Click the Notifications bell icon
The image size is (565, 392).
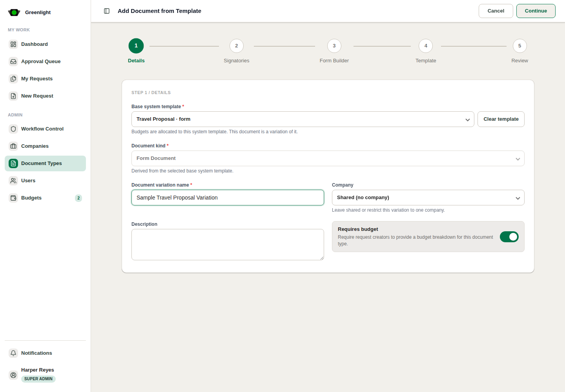click(13, 353)
